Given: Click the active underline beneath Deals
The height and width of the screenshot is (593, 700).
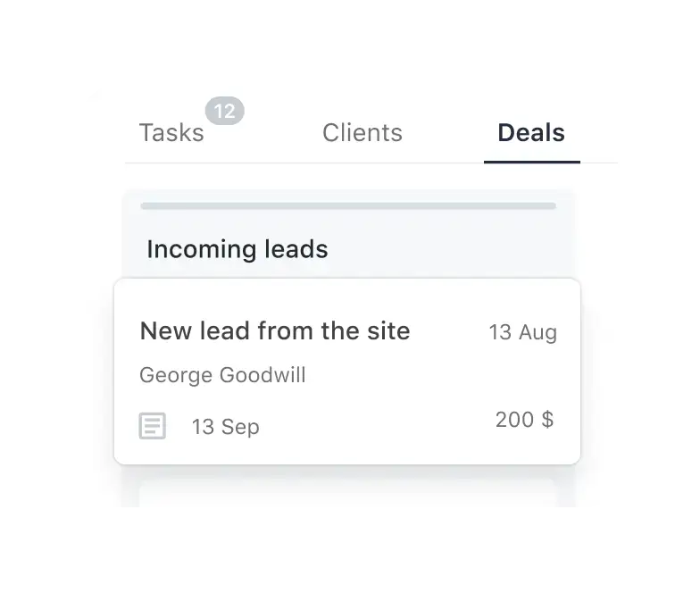Looking at the screenshot, I should coord(532,162).
